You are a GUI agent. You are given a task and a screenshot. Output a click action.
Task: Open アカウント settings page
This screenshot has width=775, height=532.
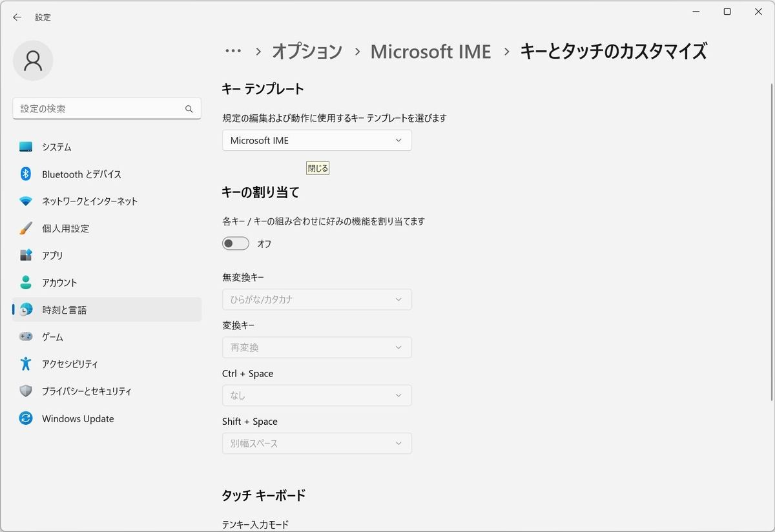click(107, 283)
